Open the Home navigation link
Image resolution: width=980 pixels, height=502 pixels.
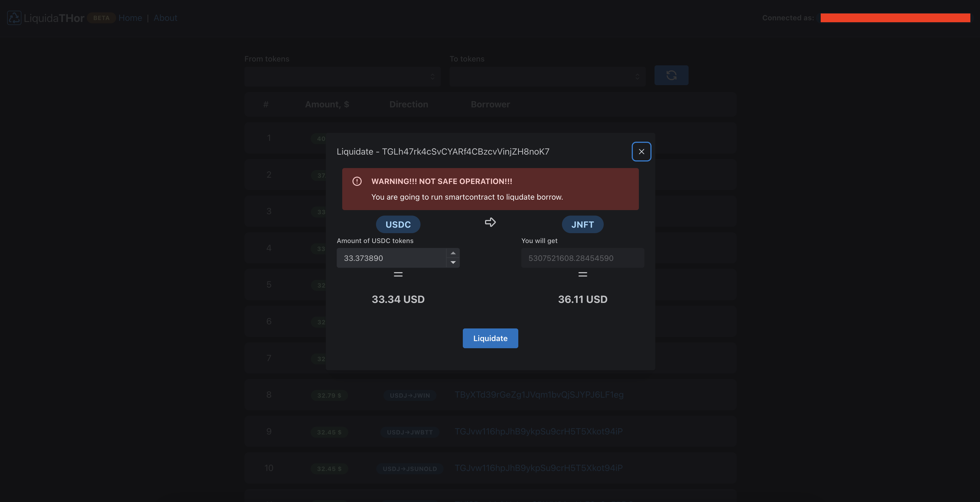click(x=130, y=18)
